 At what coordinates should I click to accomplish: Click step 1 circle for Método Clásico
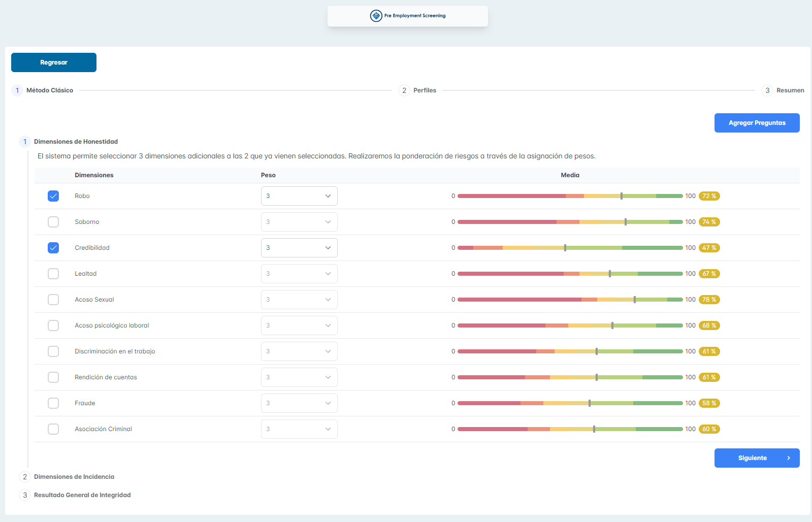click(x=17, y=90)
